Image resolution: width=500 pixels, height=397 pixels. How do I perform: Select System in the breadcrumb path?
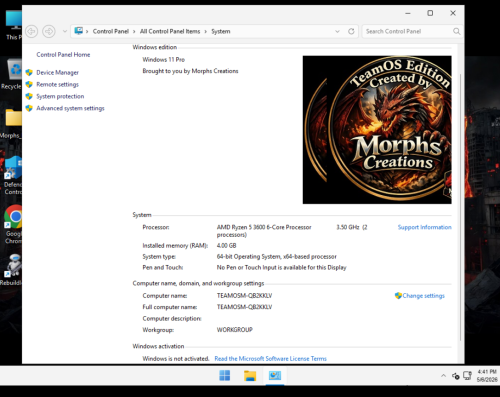click(221, 31)
